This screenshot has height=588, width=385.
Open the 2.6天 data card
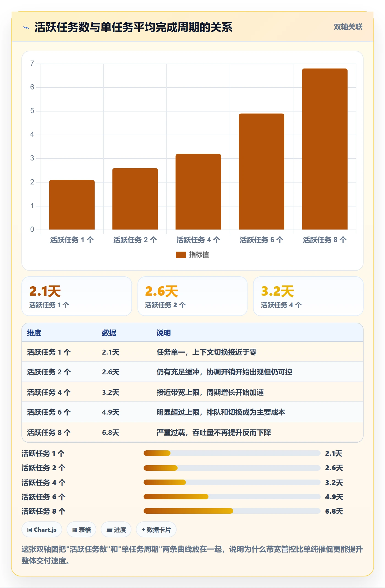(x=193, y=296)
